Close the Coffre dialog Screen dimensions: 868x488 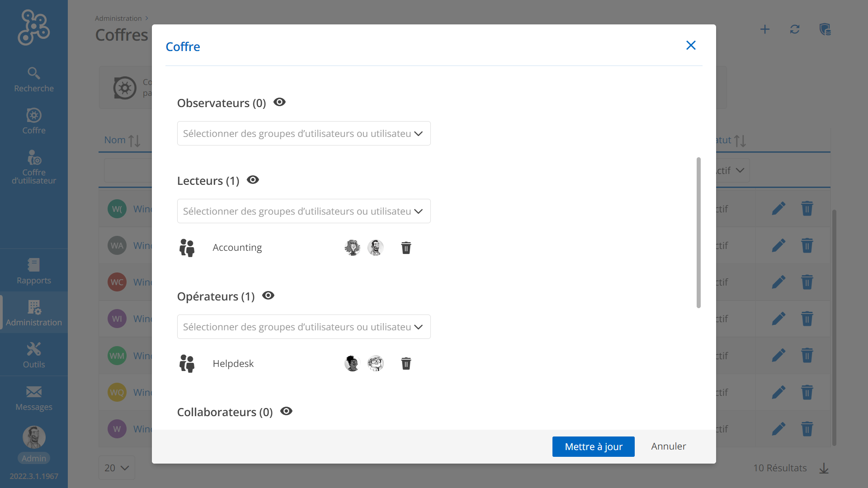tap(691, 45)
